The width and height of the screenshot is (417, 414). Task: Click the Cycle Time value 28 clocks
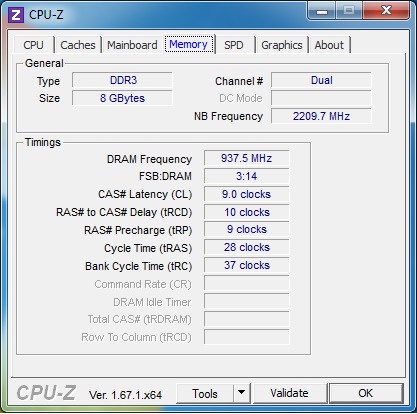[247, 248]
